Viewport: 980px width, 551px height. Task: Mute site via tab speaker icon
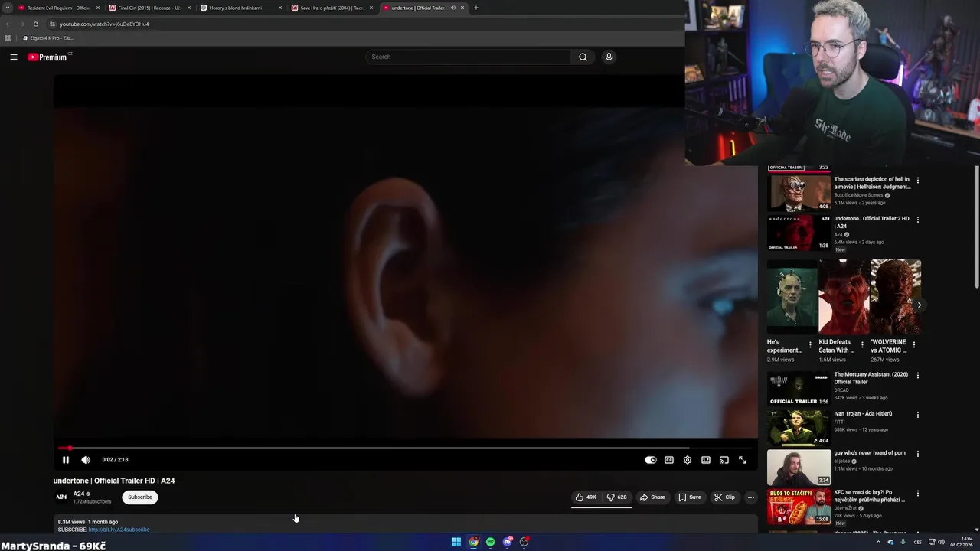click(452, 8)
